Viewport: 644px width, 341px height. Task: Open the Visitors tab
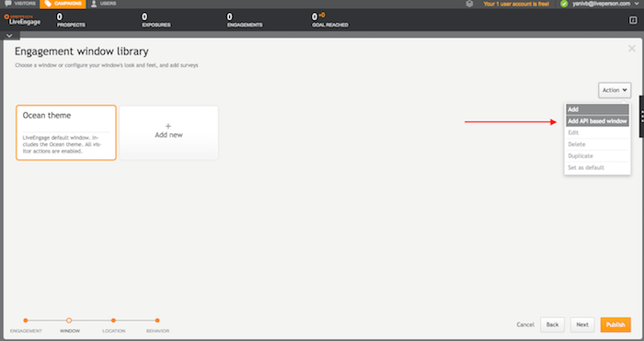point(20,4)
